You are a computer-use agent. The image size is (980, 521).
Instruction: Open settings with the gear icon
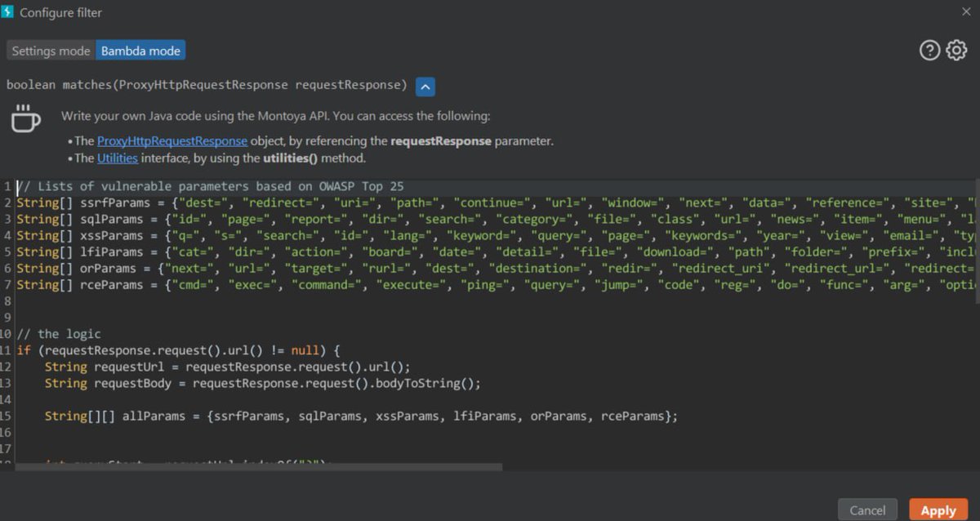pyautogui.click(x=955, y=50)
